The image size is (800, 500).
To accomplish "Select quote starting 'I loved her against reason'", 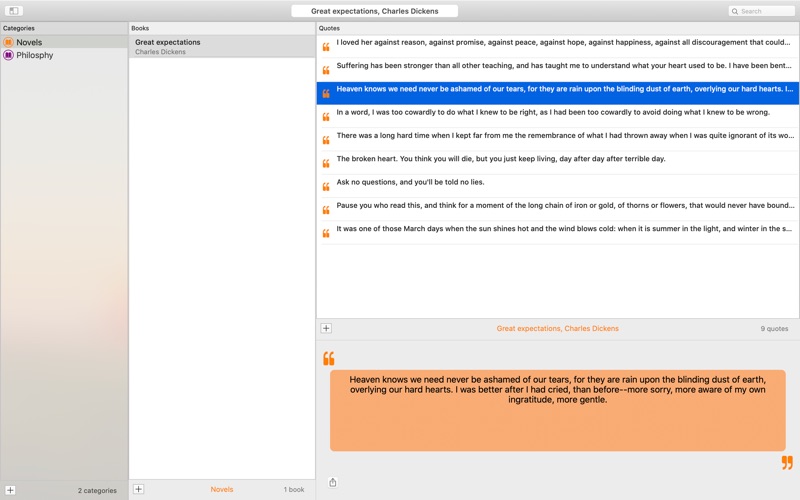I will click(x=560, y=43).
